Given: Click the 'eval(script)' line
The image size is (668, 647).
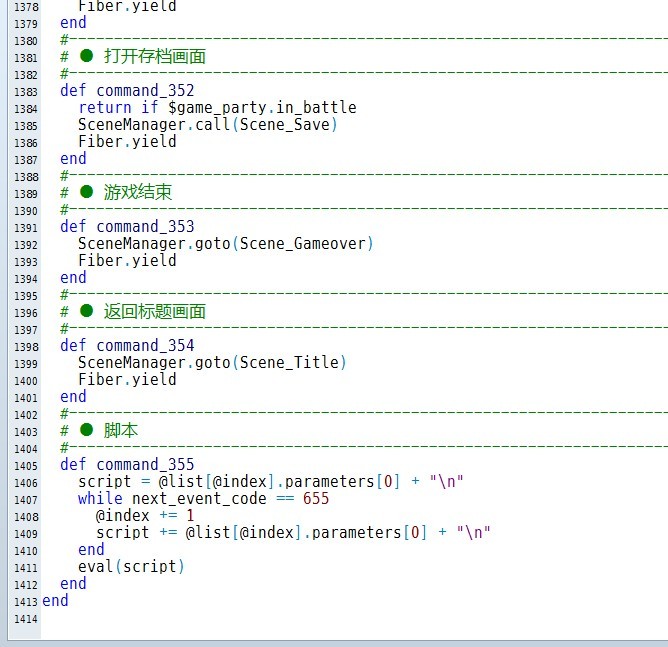Looking at the screenshot, I should (x=131, y=566).
